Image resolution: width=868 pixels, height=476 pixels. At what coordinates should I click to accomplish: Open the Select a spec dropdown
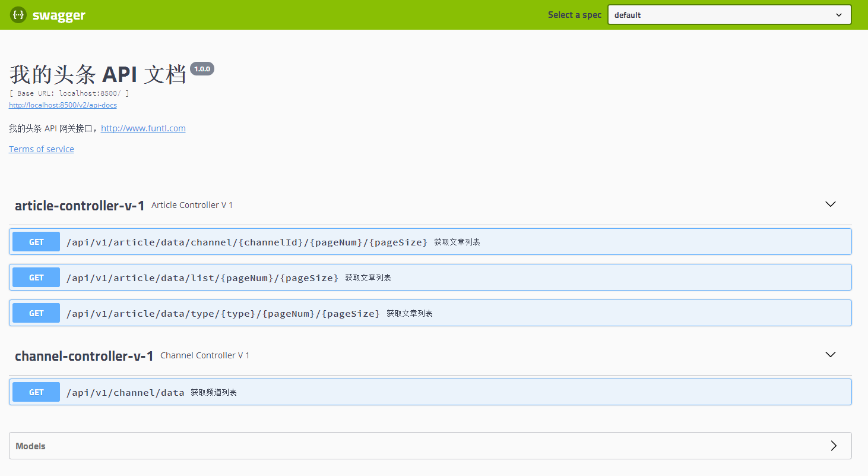[729, 15]
